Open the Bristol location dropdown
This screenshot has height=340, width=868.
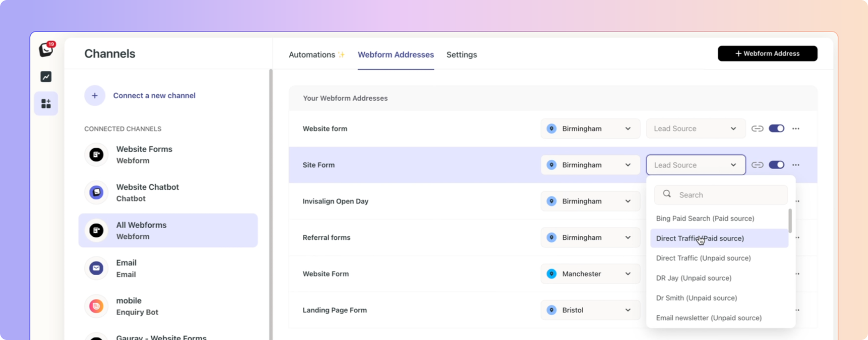click(590, 310)
